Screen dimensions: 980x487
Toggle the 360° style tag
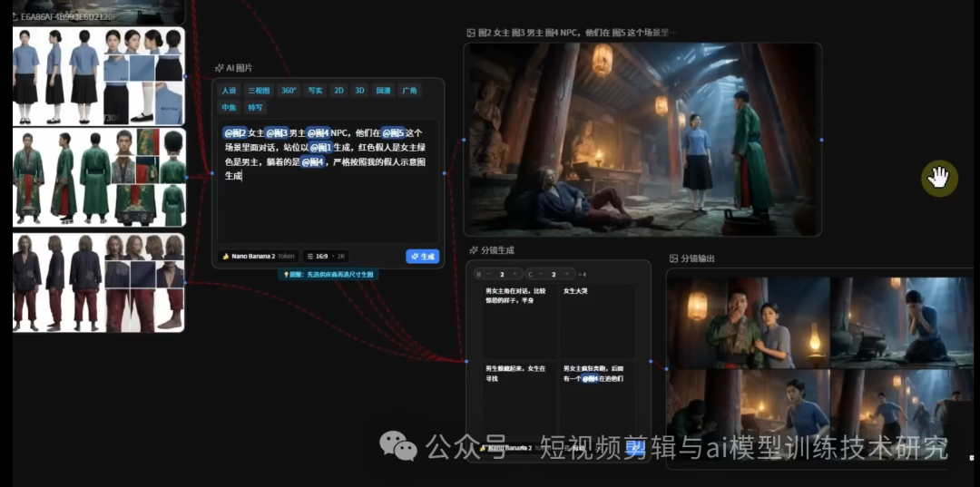tap(289, 91)
